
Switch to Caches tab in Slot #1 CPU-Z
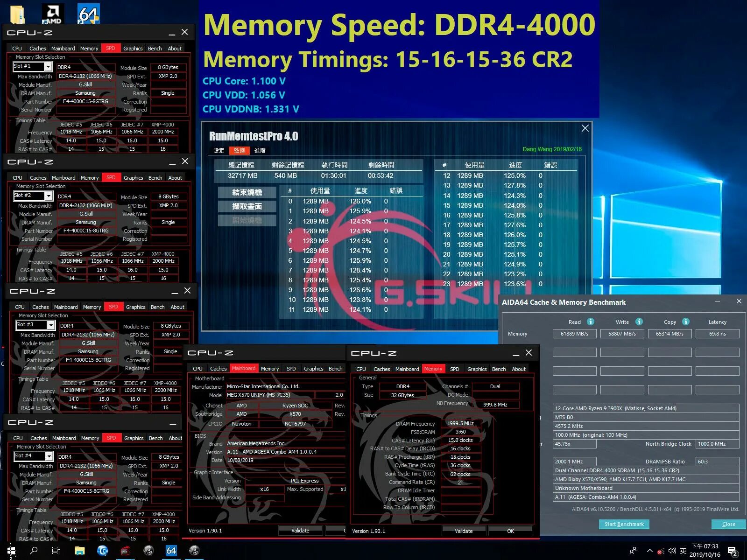[38, 49]
